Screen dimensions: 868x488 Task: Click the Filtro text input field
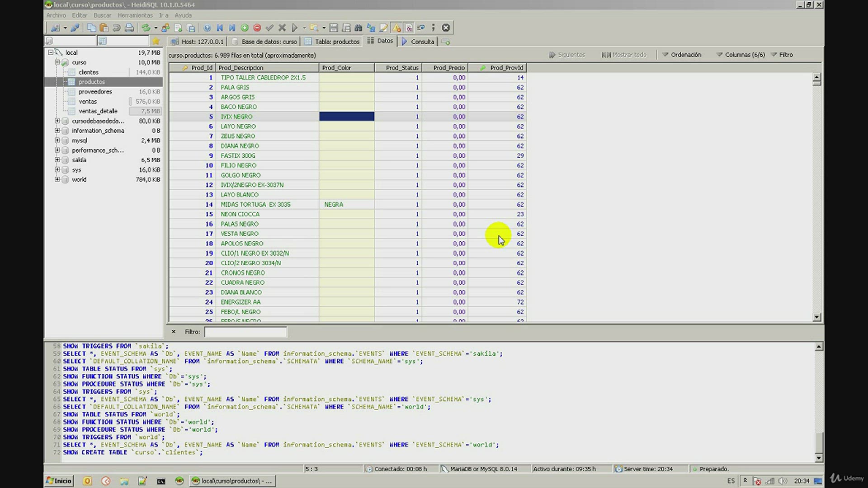(245, 332)
